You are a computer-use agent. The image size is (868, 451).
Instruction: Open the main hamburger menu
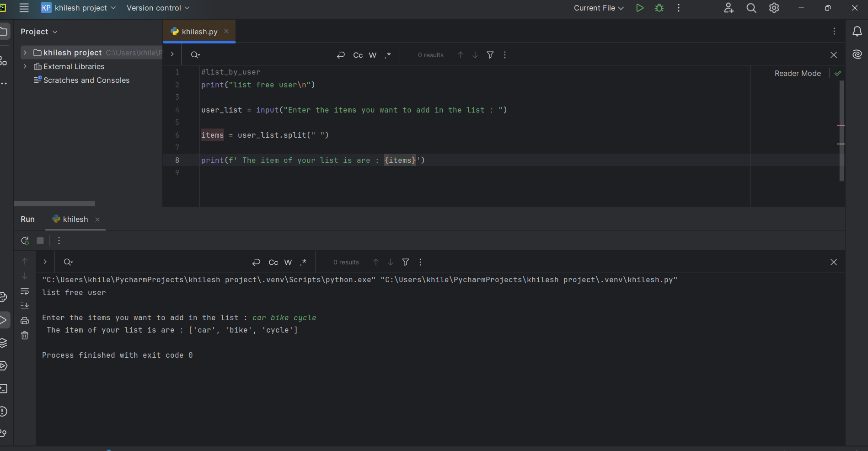tap(24, 8)
